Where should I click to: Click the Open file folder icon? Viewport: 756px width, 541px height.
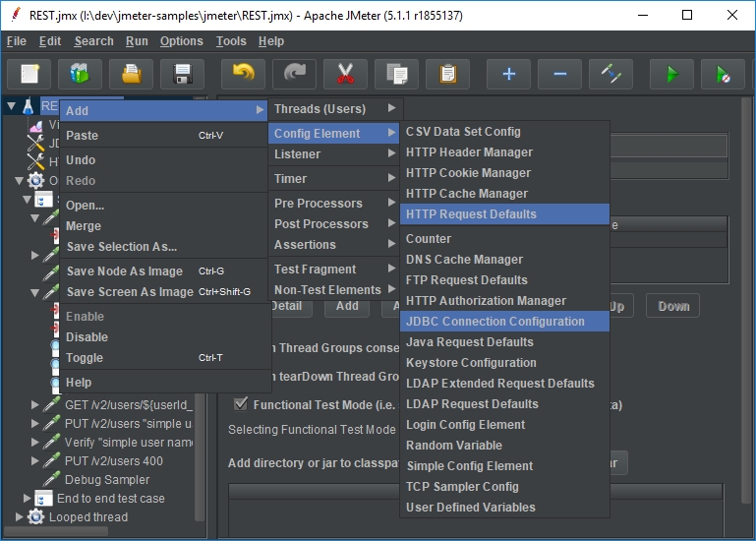click(131, 74)
